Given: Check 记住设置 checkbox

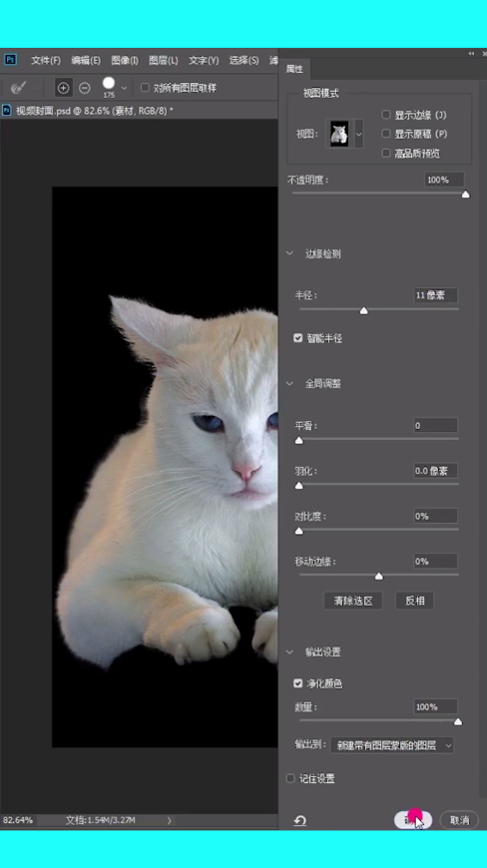Looking at the screenshot, I should pos(290,778).
